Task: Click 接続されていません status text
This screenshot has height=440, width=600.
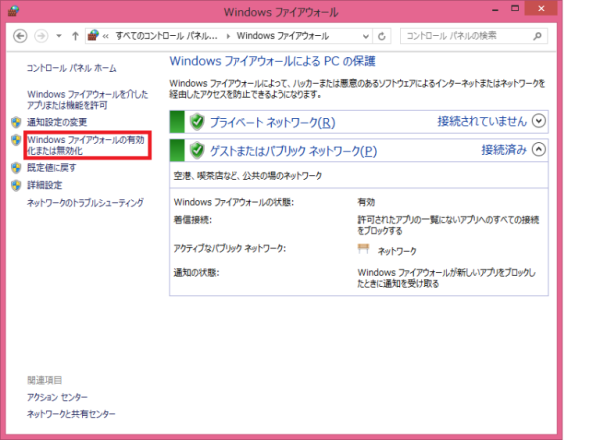Action: [482, 121]
